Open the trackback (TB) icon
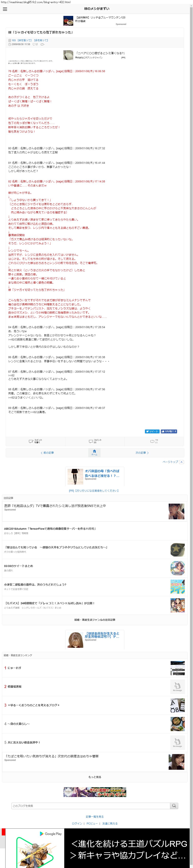This screenshot has width=193, height=868. click(x=152, y=441)
